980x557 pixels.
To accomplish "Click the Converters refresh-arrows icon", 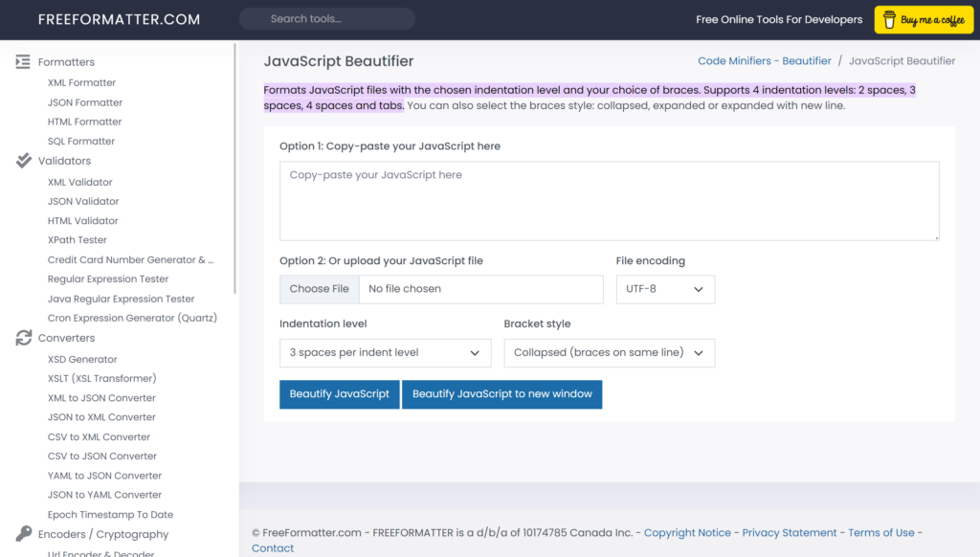I will tap(24, 338).
